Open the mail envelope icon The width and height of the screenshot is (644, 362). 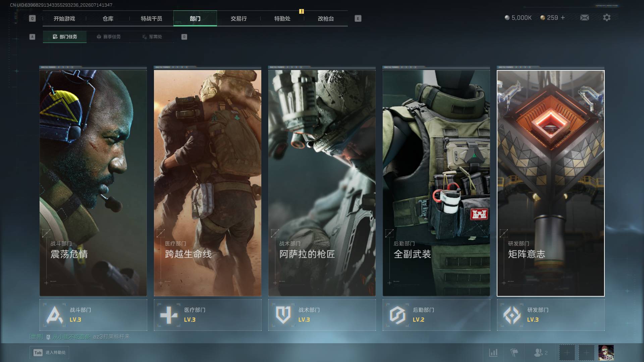[x=584, y=17]
